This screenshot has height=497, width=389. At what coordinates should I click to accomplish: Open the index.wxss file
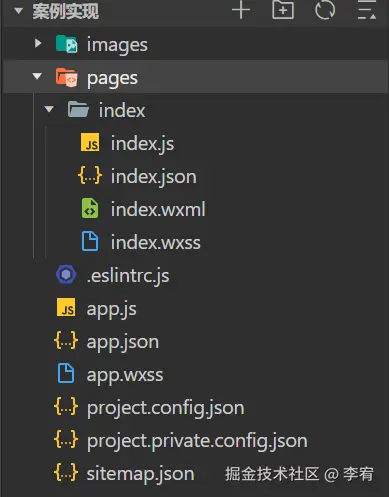(x=156, y=242)
